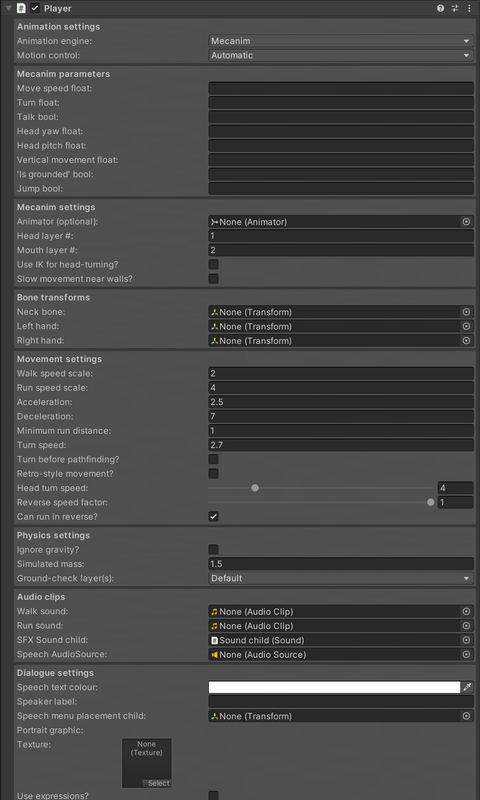This screenshot has width=480, height=800.
Task: Open the Animation engine dropdown
Action: [341, 41]
